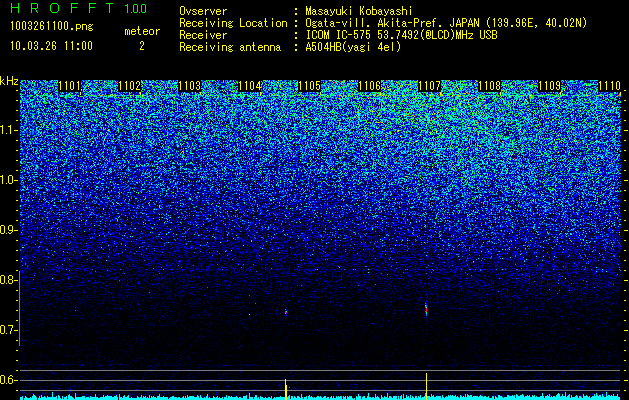Click the Receiver field label
The image size is (629, 400).
click(x=203, y=35)
